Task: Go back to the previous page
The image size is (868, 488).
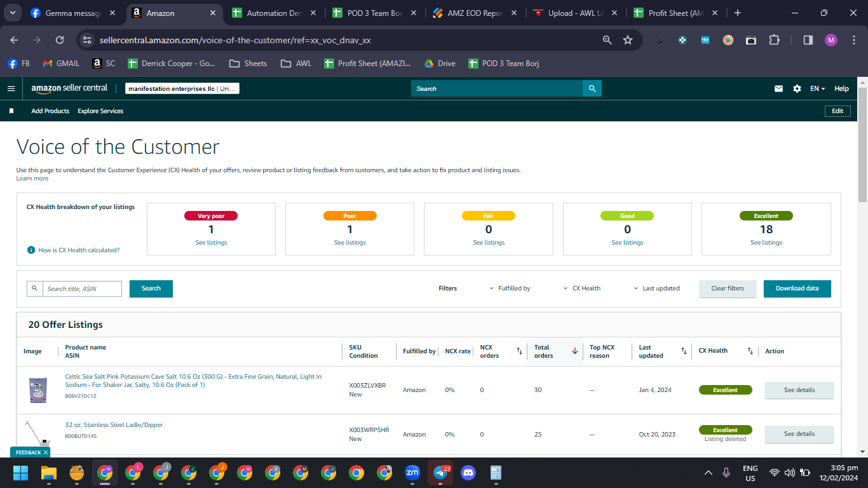Action: tap(14, 40)
